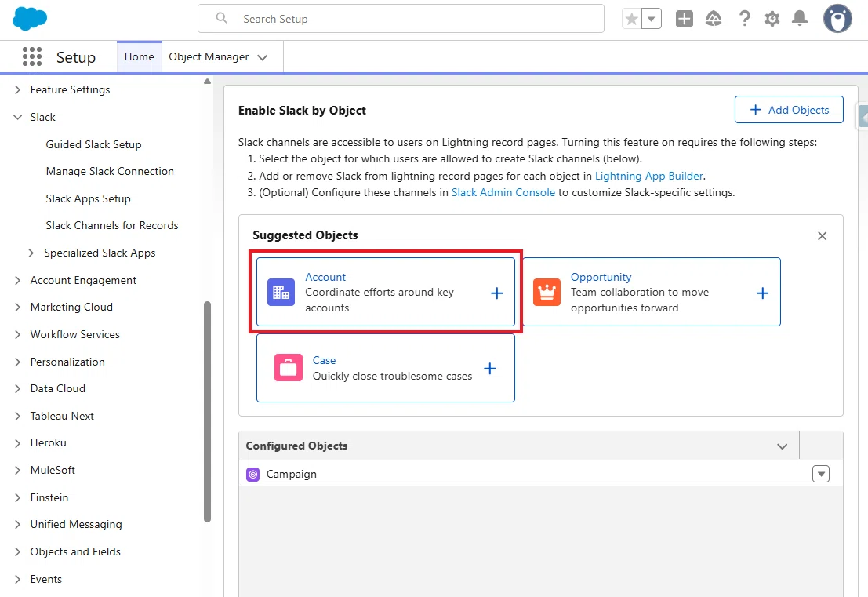Image resolution: width=868 pixels, height=597 pixels.
Task: Expand Feature Settings in sidebar
Action: [x=18, y=89]
